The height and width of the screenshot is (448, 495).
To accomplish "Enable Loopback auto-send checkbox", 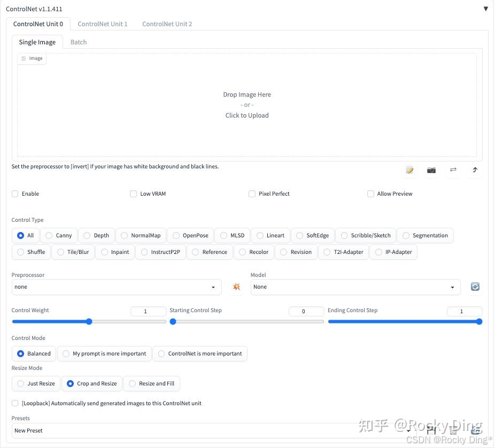I will (15, 403).
